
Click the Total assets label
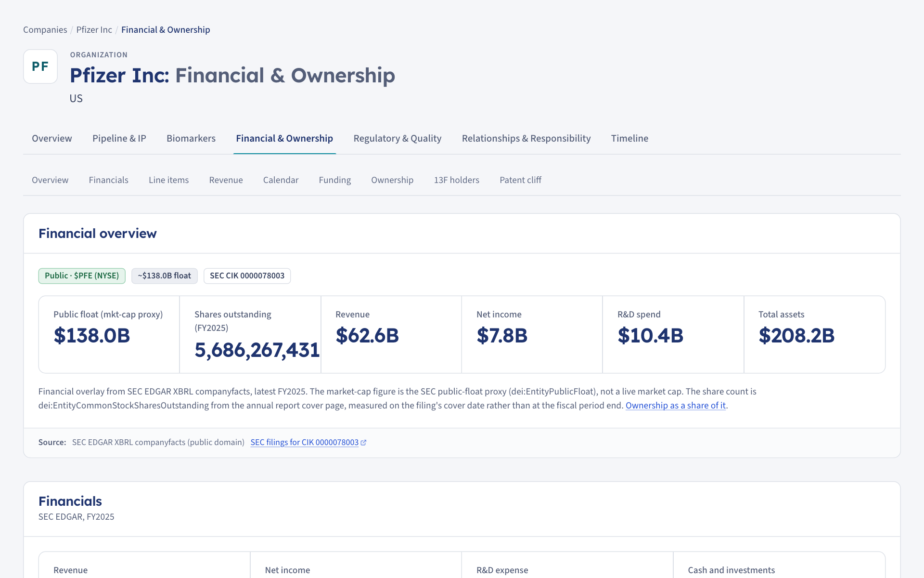pyautogui.click(x=782, y=315)
